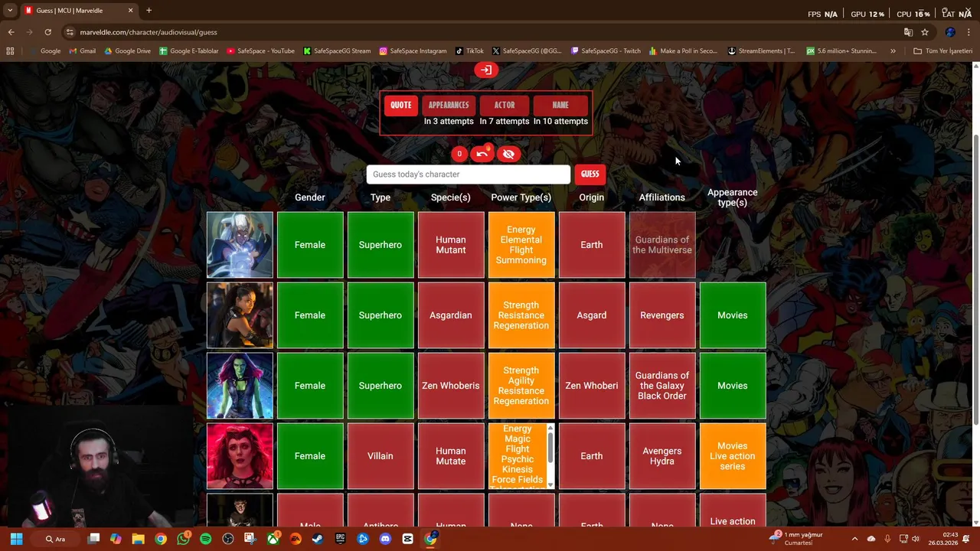980x551 pixels.
Task: Open the Tüm Yer İşaretleri folder
Action: point(942,51)
